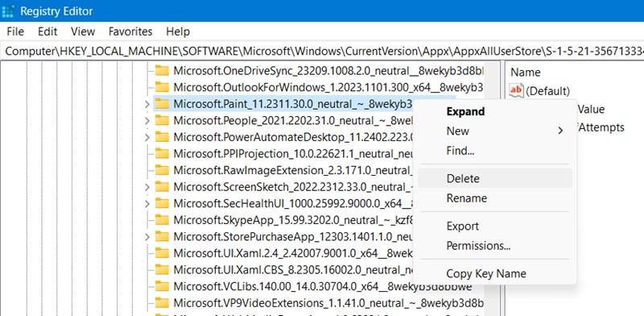
Task: Click the Microsoft.PPIProjection folder icon
Action: 163,153
